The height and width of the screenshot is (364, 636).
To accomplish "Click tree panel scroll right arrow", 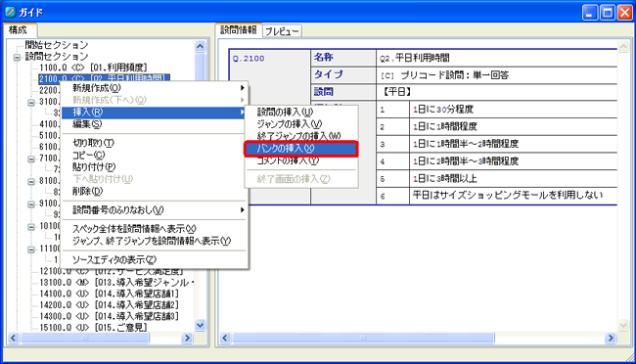I will pyautogui.click(x=187, y=338).
